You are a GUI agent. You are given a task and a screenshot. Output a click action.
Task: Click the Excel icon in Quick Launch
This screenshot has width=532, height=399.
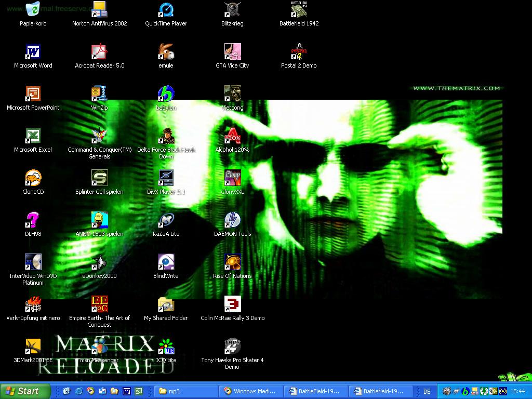(138, 391)
